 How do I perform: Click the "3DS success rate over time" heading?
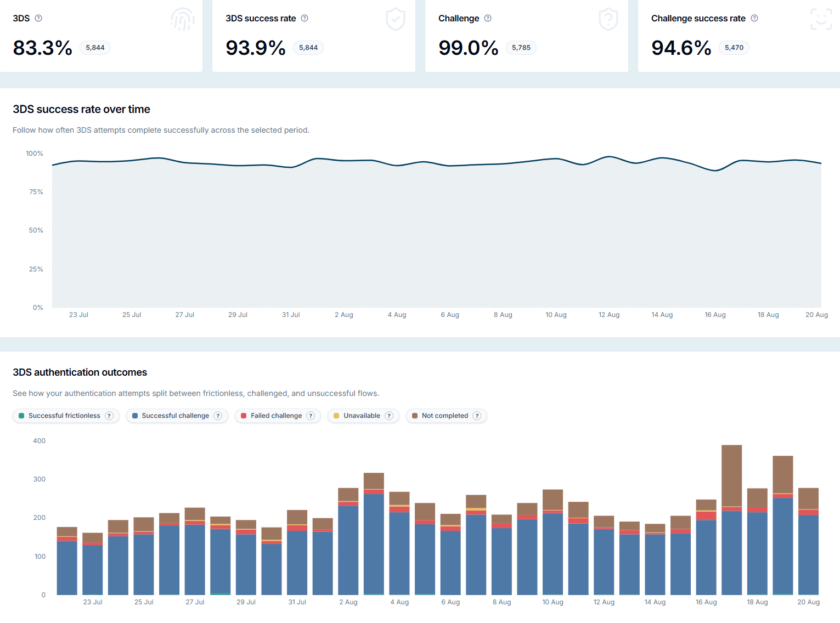tap(81, 109)
